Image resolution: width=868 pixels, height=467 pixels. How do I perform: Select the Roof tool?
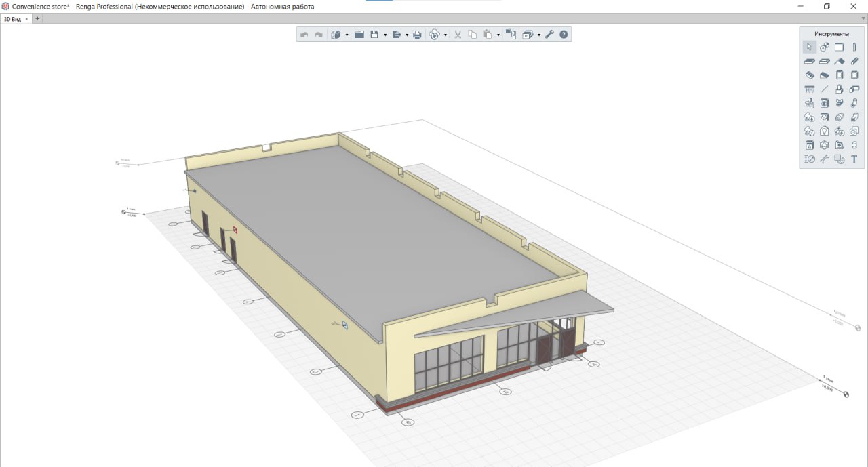pyautogui.click(x=840, y=61)
